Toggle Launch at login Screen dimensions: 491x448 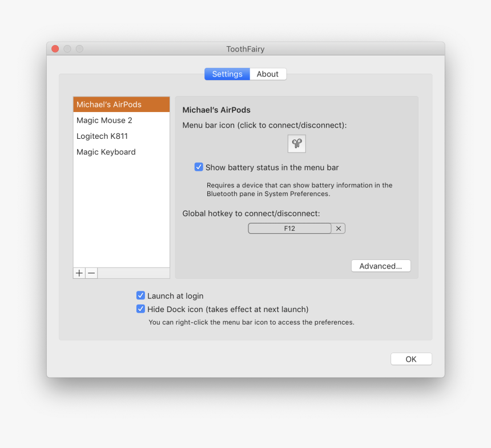140,295
